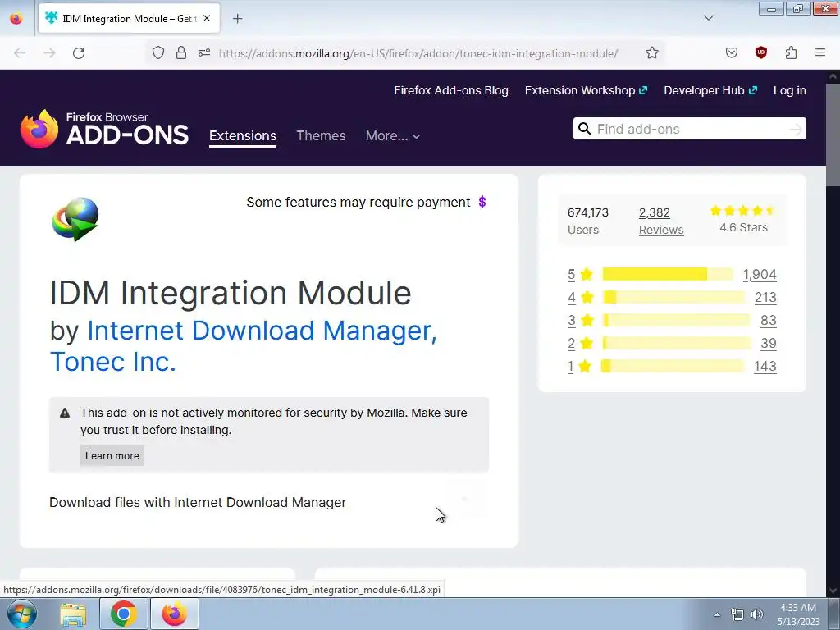Image resolution: width=840 pixels, height=630 pixels.
Task: Open File Explorer from taskbar
Action: (73, 614)
